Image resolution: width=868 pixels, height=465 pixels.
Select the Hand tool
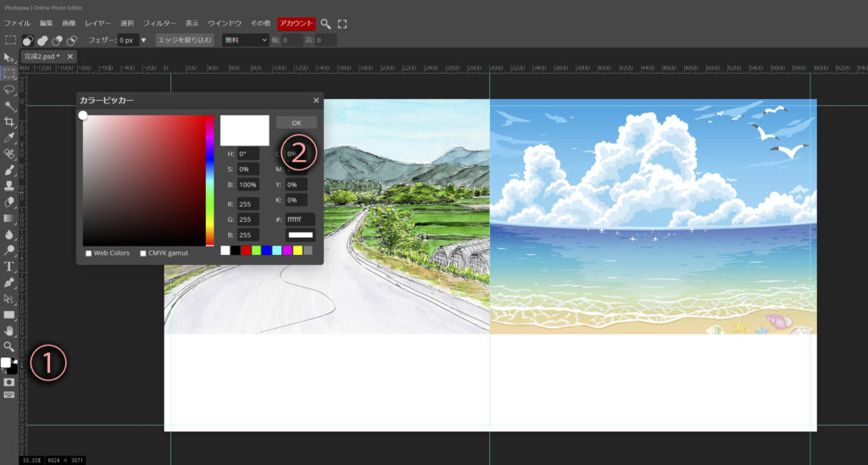[9, 330]
